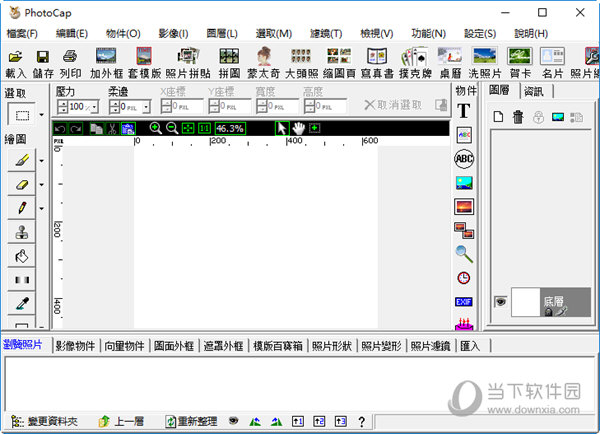The height and width of the screenshot is (434, 600).
Task: Click the magnifier object icon in 物件 panel
Action: (464, 254)
